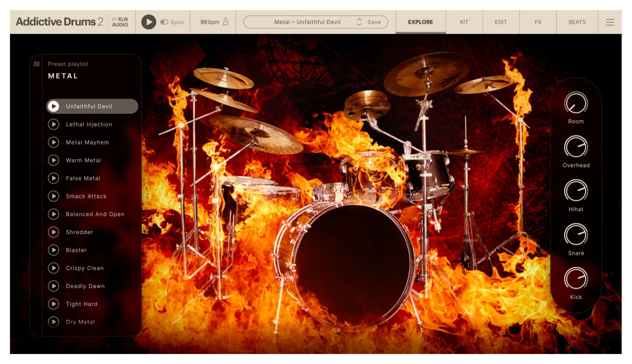
Task: Select the Crispy Clean preset name
Action: pos(85,268)
